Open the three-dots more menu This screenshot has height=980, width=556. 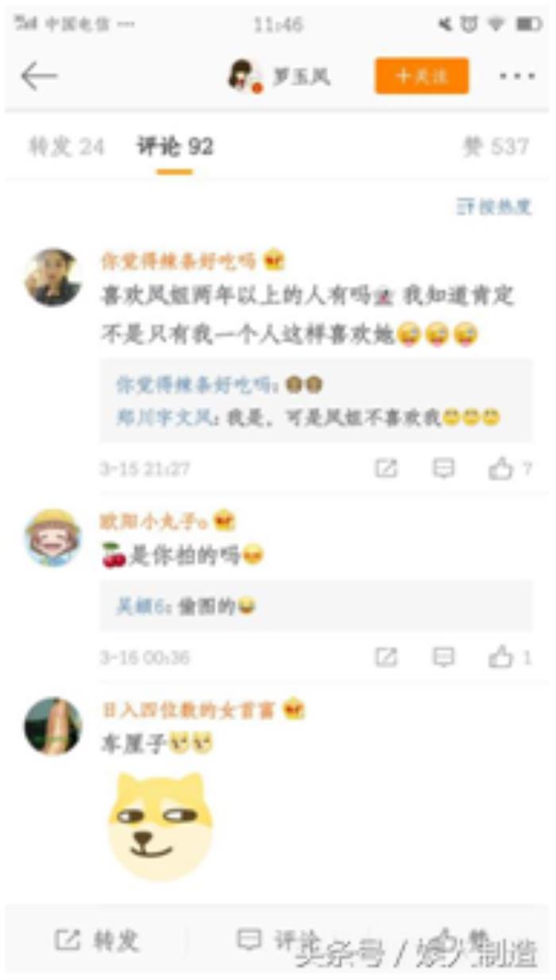point(516,76)
